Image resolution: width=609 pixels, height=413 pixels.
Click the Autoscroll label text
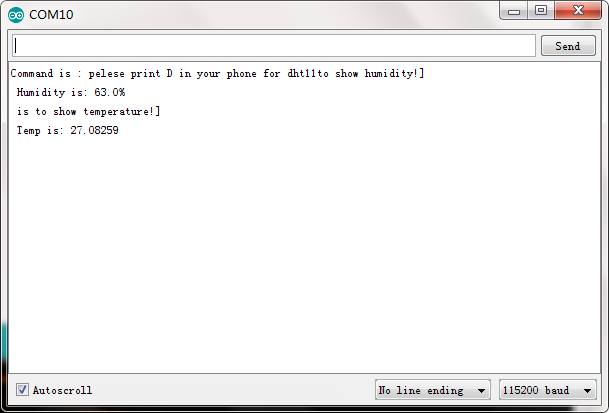pyautogui.click(x=62, y=390)
